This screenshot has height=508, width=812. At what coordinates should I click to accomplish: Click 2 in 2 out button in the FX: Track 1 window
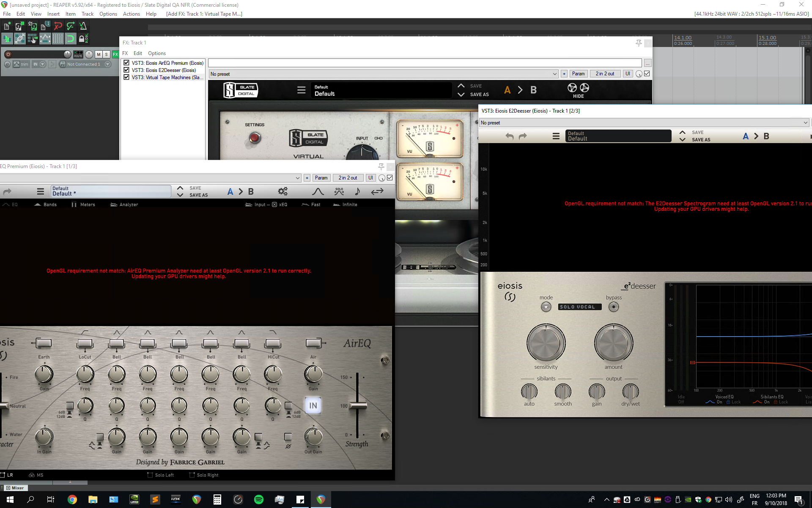click(x=605, y=74)
